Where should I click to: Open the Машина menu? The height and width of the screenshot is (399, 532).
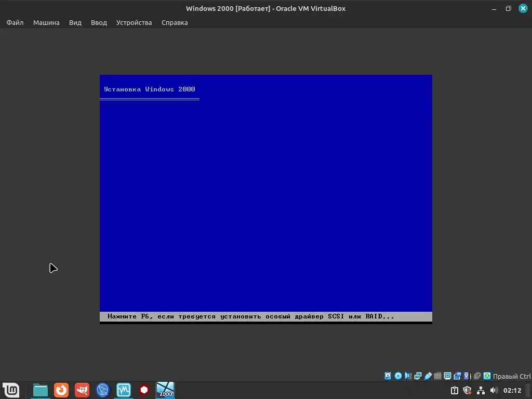click(46, 22)
